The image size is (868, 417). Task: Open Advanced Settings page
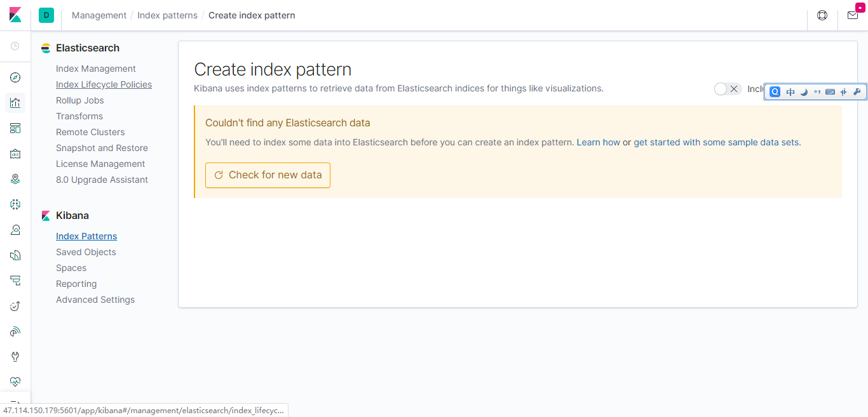point(95,300)
